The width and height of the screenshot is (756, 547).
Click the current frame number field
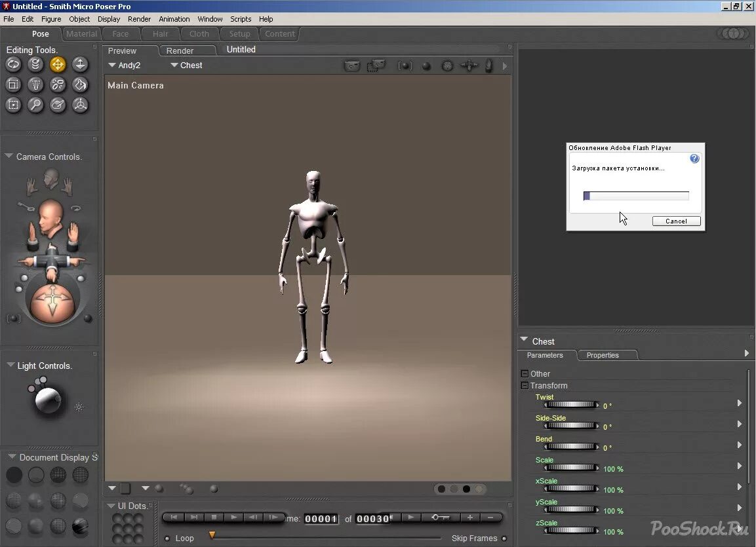pyautogui.click(x=321, y=518)
